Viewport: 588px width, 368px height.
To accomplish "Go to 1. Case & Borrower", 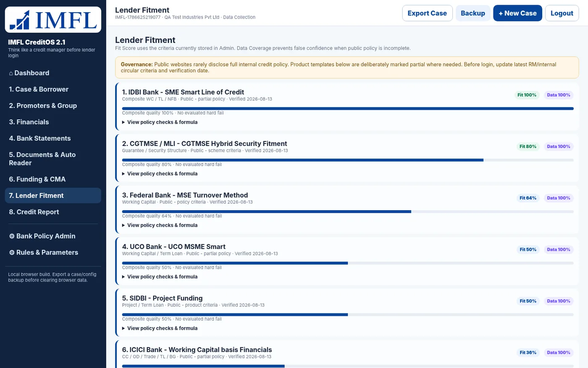I will click(x=53, y=89).
